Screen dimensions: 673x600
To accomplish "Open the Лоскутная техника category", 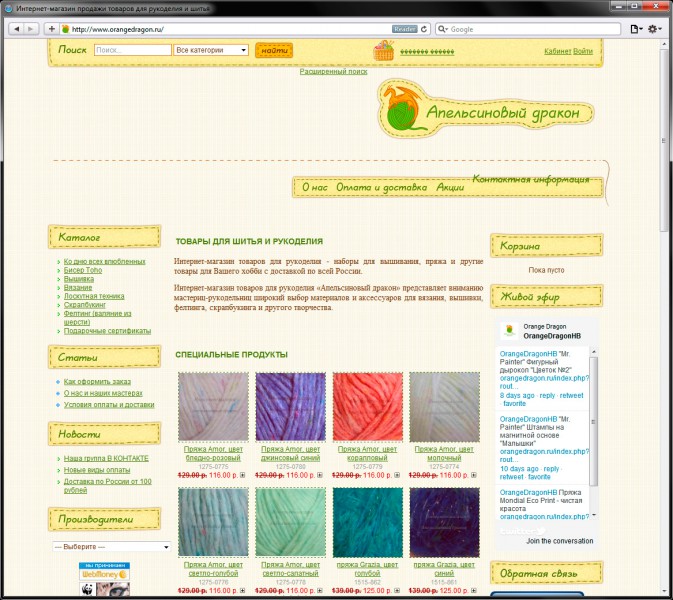I will (94, 296).
